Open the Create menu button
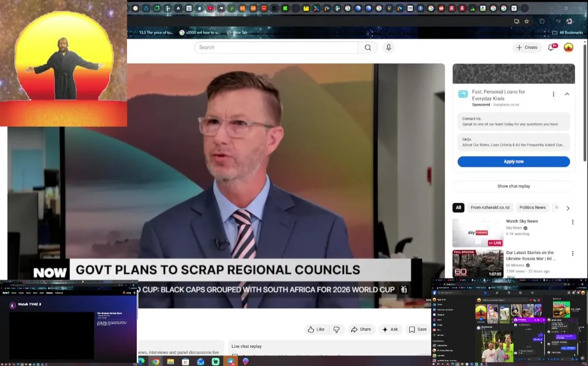 [527, 48]
